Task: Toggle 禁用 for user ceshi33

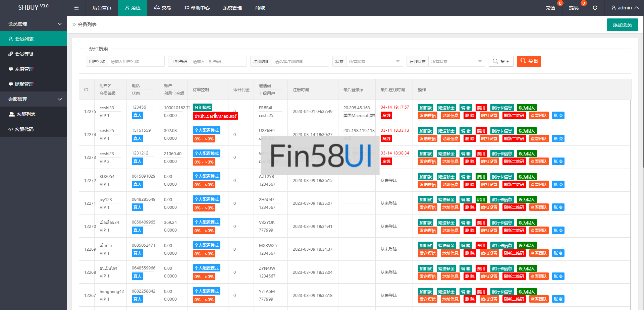Action: (481, 108)
